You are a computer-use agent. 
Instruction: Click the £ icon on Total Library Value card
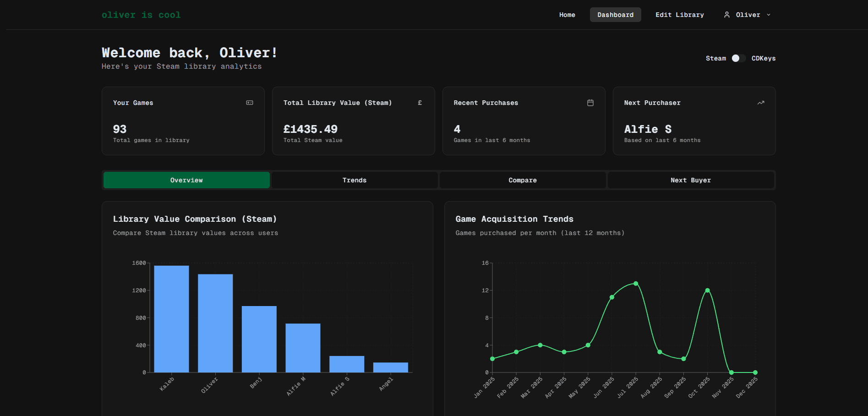420,103
